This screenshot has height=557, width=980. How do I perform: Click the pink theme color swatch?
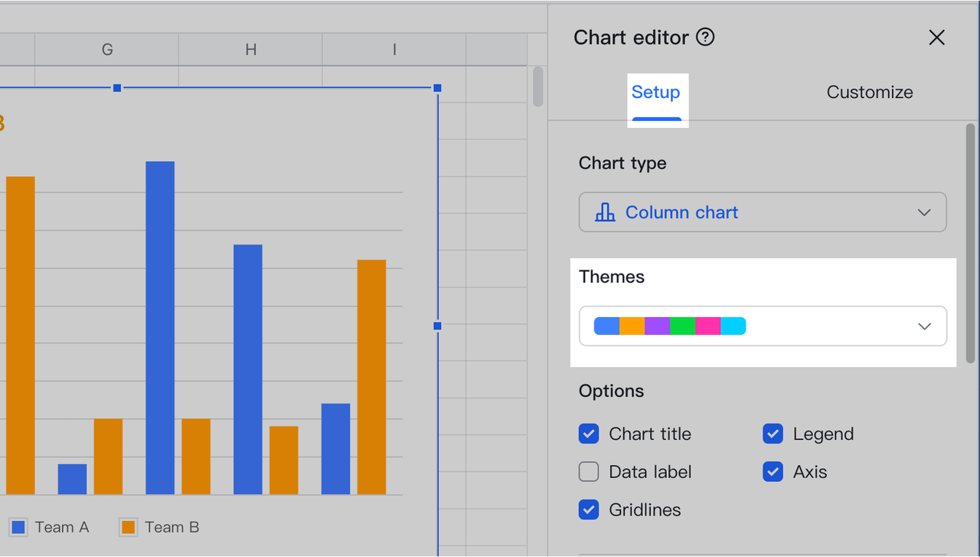708,326
